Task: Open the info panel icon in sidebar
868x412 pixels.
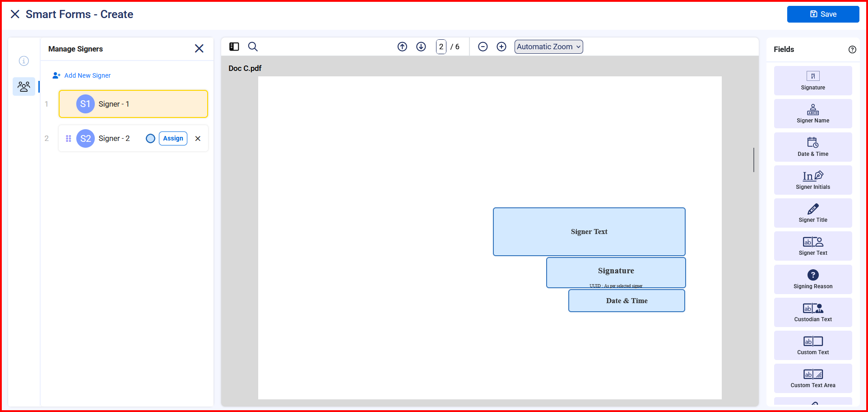Action: (24, 61)
